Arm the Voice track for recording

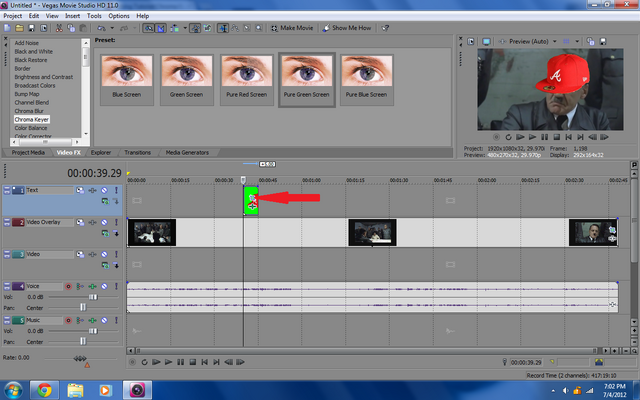click(x=69, y=287)
